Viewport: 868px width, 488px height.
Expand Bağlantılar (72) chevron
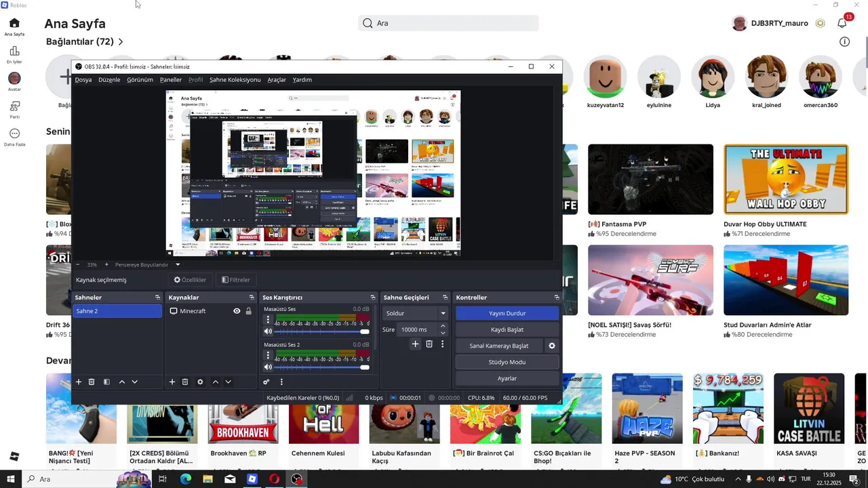coord(121,41)
